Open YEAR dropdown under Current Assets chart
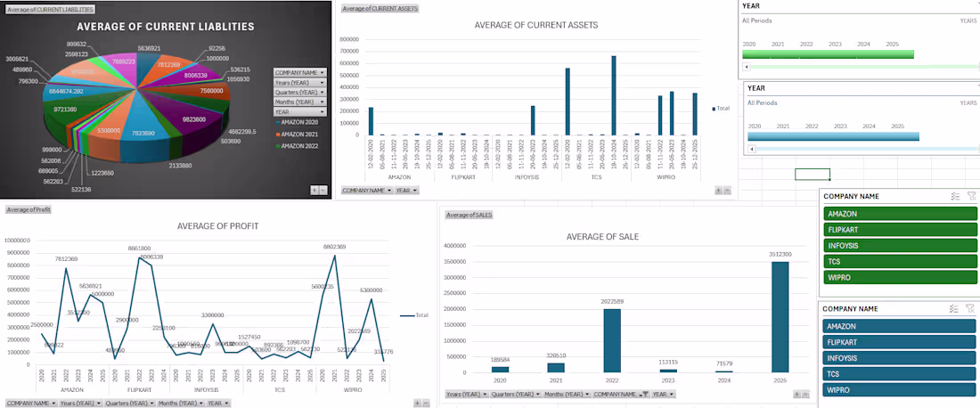This screenshot has width=980, height=408. (x=406, y=190)
